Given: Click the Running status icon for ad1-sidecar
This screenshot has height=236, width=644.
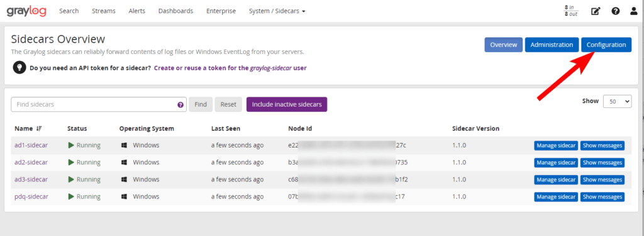Looking at the screenshot, I should pos(71,146).
